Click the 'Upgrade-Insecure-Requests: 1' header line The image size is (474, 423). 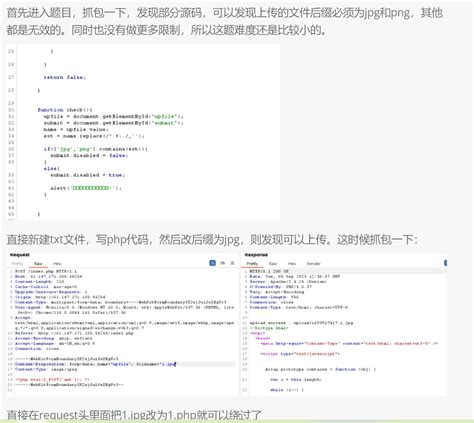click(x=51, y=292)
